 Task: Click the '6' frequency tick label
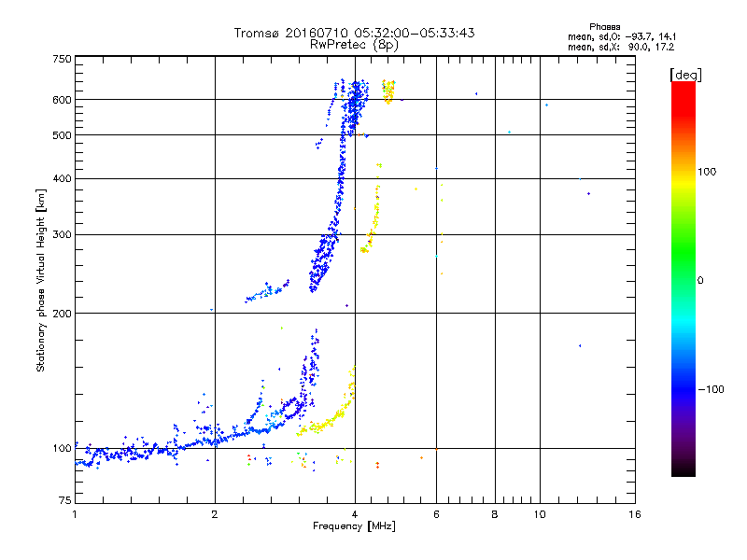click(x=436, y=514)
